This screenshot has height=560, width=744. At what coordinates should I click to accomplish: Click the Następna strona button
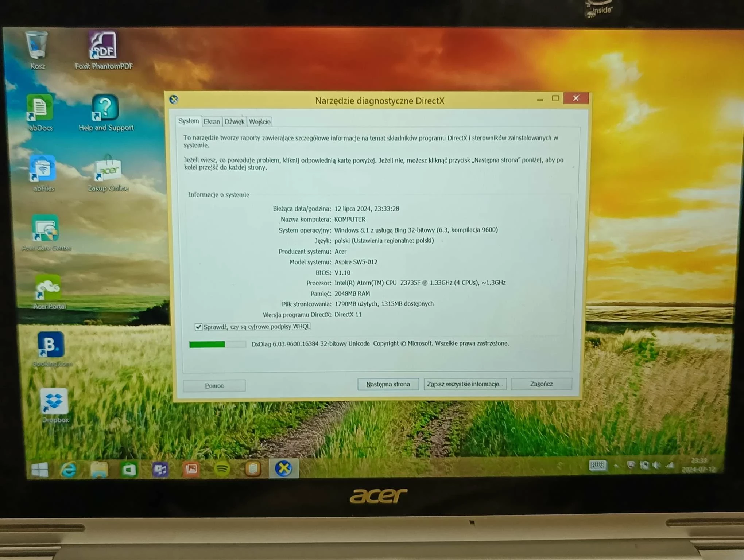coord(388,384)
